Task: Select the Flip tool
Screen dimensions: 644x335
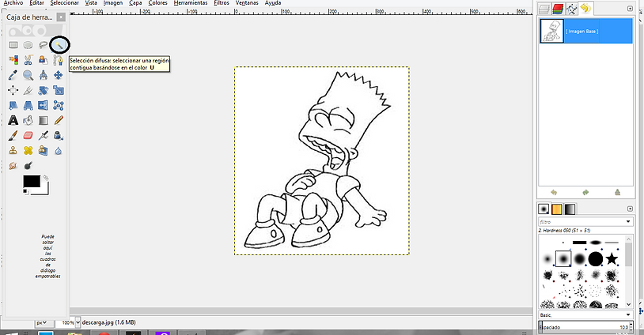Action: click(x=44, y=105)
